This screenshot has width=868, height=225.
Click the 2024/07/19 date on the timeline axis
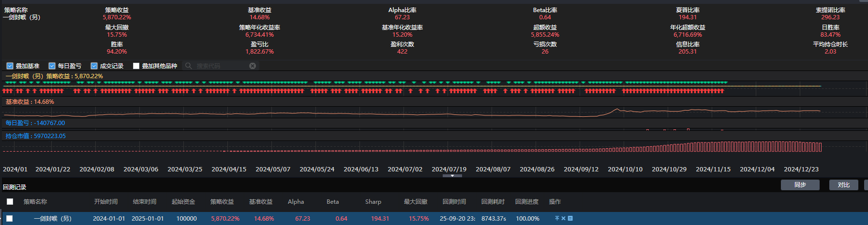[x=449, y=169]
